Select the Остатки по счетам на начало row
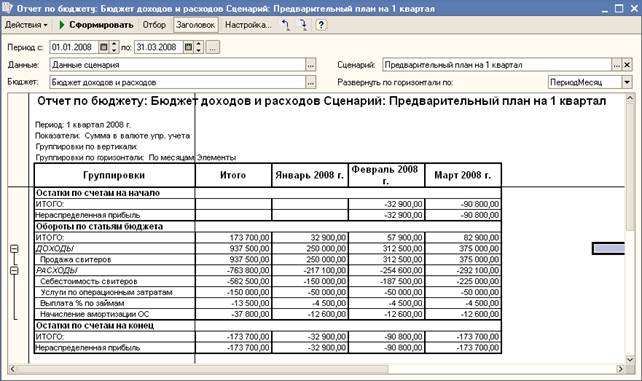This screenshot has height=381, width=642. (x=267, y=193)
